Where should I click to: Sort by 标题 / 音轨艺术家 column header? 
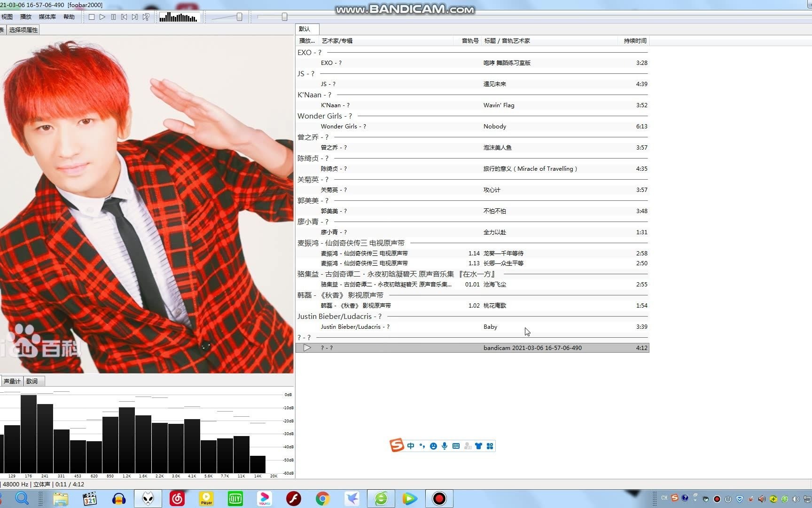tap(549, 41)
